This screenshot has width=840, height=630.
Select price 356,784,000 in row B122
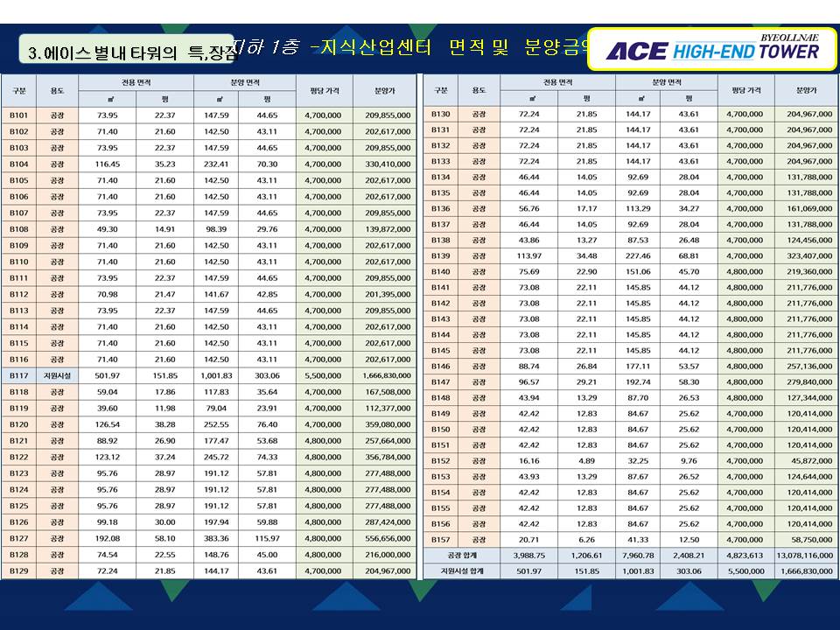388,457
